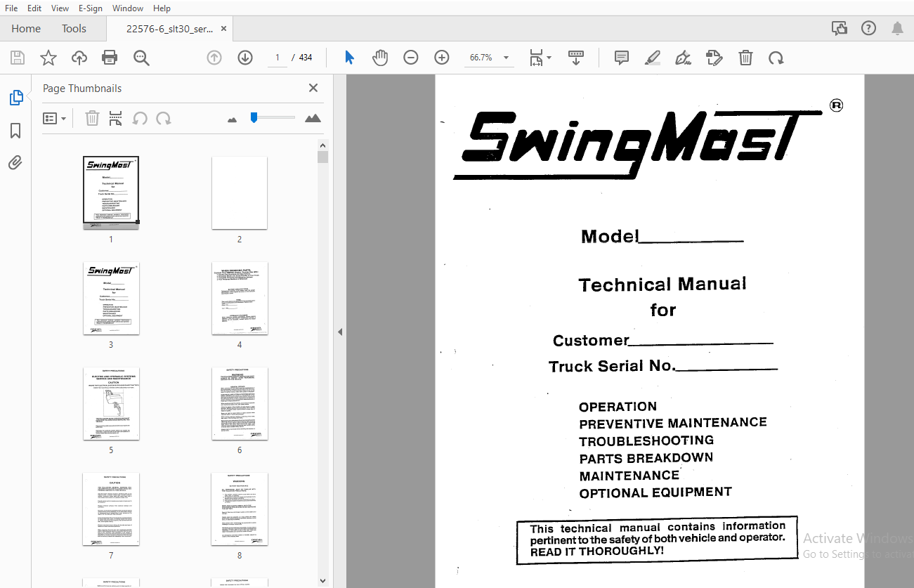
Task: Open the fill and sign pen tool
Action: (683, 58)
